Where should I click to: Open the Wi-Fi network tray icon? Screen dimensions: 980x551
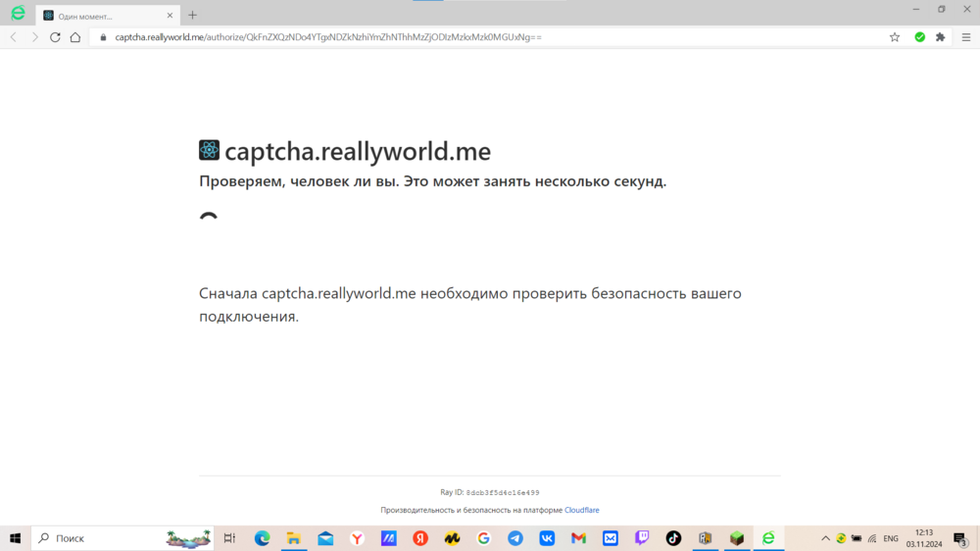pyautogui.click(x=872, y=538)
